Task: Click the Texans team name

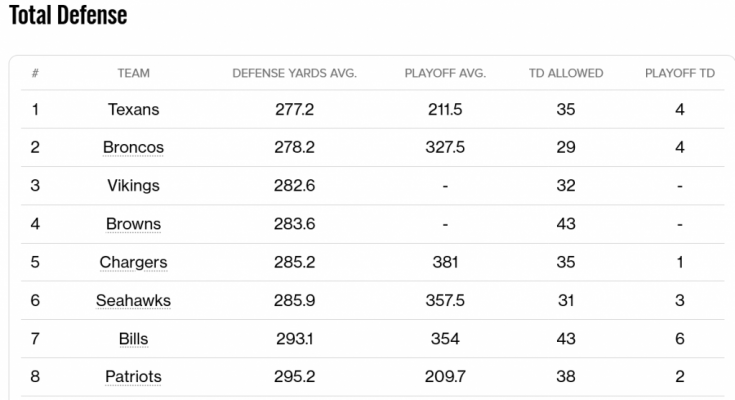Action: click(x=134, y=109)
